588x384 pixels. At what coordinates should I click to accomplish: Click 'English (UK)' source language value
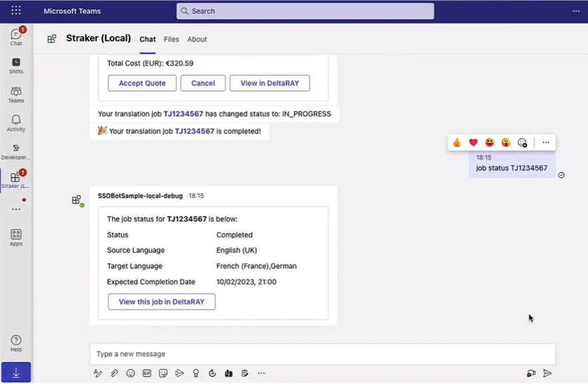tap(237, 251)
